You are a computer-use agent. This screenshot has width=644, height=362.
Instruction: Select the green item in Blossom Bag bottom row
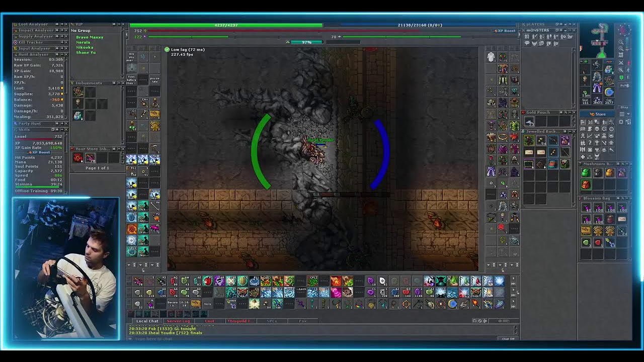[586, 242]
